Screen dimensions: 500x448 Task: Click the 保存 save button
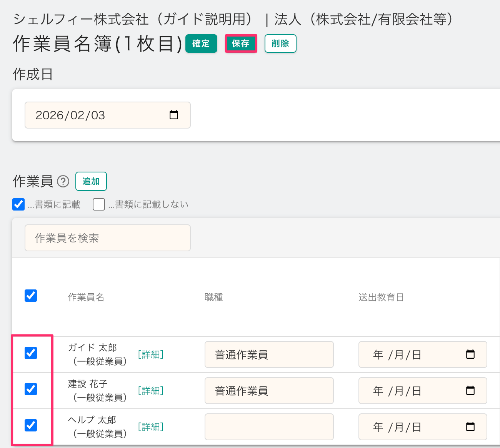[x=241, y=43]
